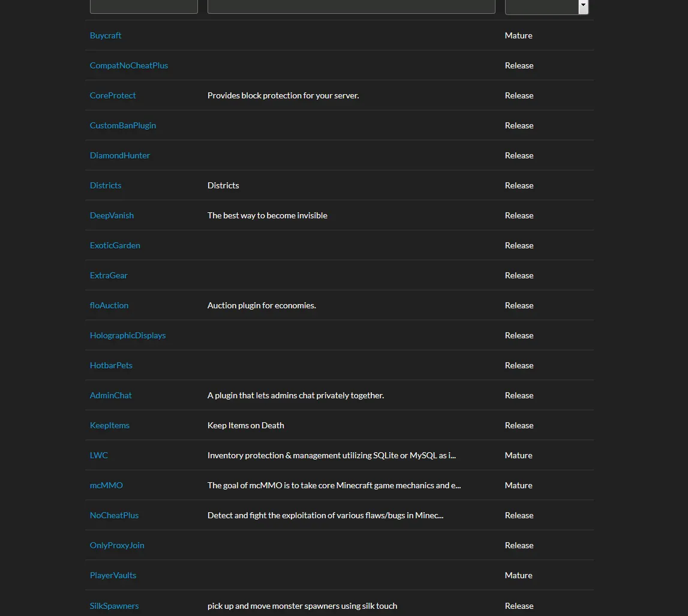
Task: Select LWC's inventory protection description
Action: pos(332,455)
